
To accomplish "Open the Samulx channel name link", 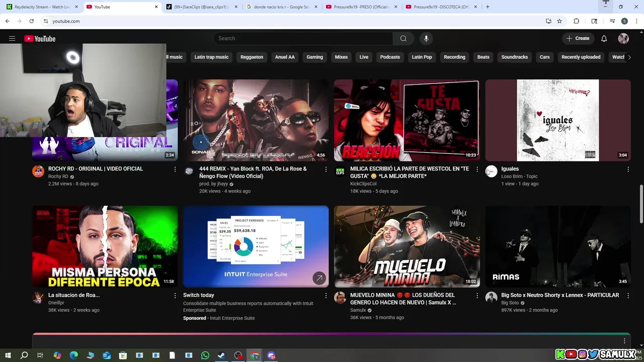I will point(358,310).
